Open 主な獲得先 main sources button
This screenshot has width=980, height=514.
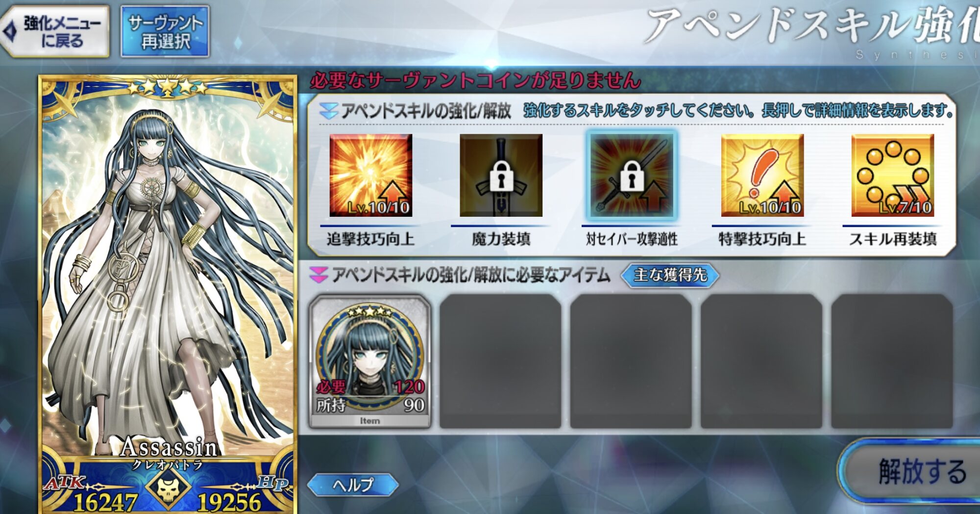click(670, 275)
